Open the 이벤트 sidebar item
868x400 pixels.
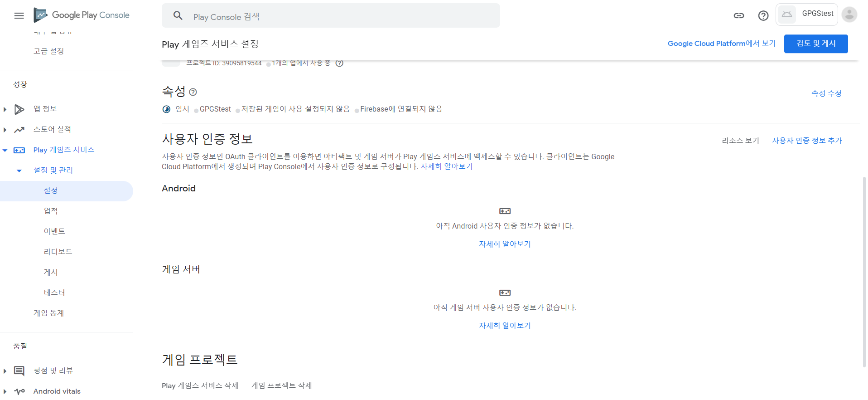(x=54, y=231)
